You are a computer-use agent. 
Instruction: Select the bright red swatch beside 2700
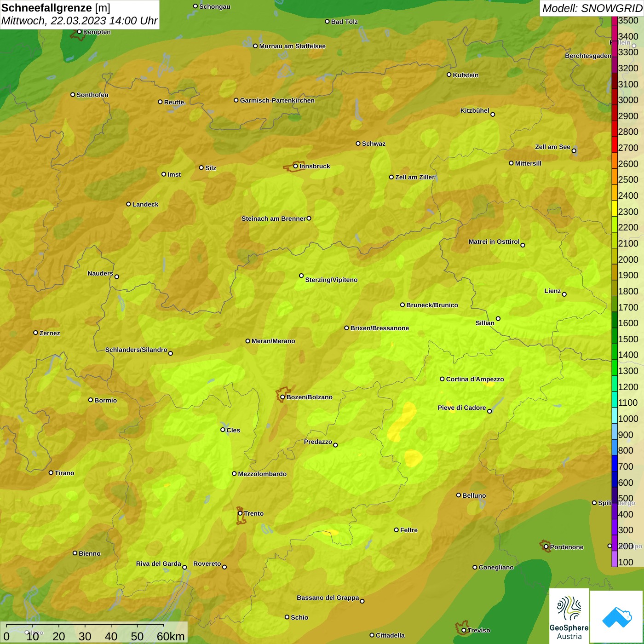pyautogui.click(x=614, y=144)
